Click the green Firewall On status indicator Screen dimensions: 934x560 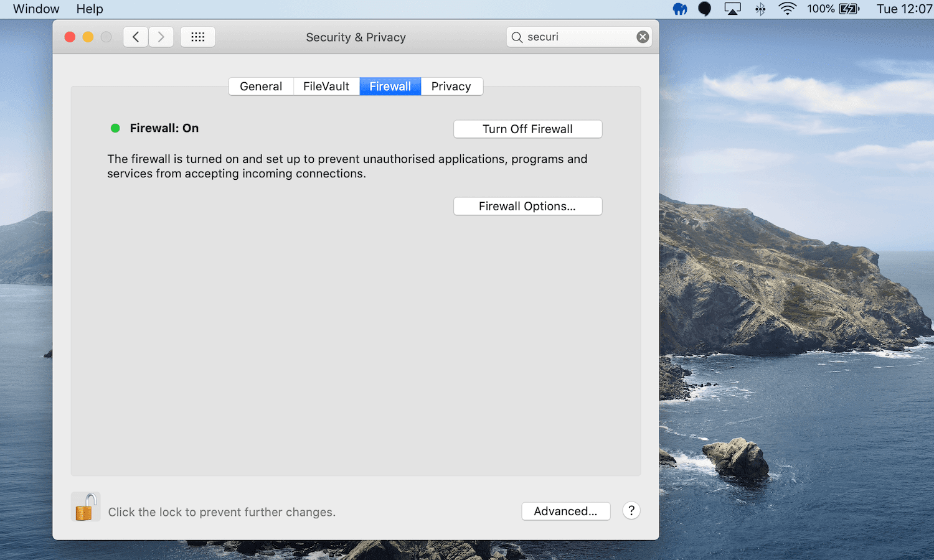tap(115, 128)
